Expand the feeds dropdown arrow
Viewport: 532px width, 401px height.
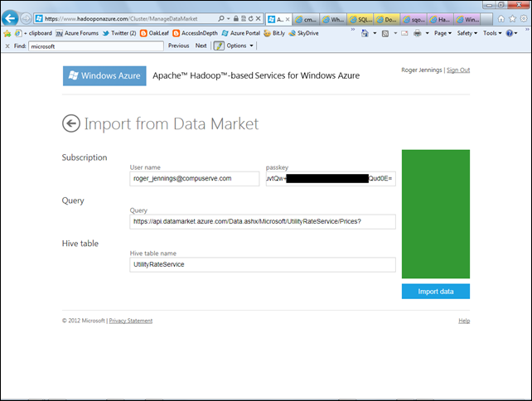pos(395,33)
